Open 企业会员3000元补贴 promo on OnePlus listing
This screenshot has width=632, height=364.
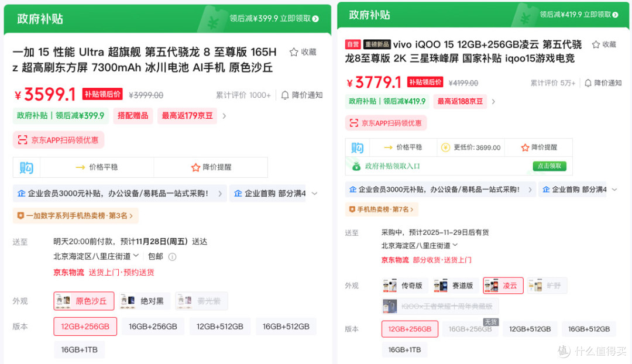(x=119, y=194)
